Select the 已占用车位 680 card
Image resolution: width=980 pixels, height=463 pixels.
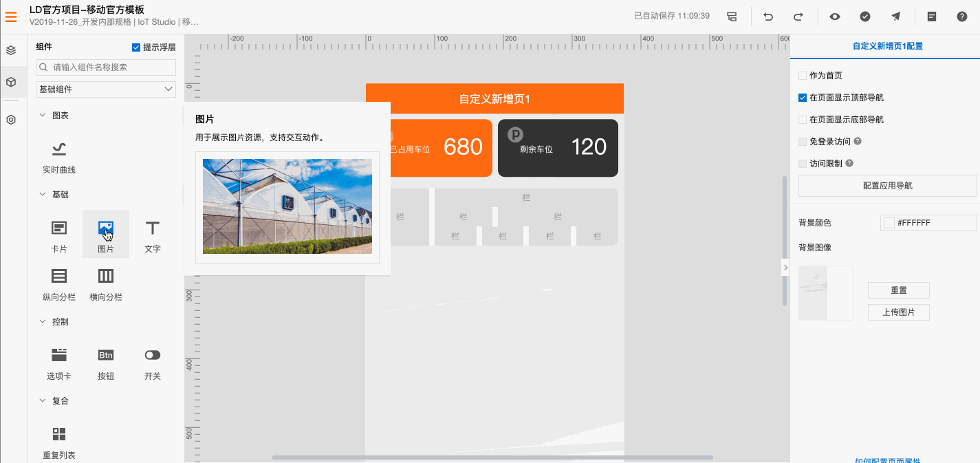pyautogui.click(x=442, y=148)
